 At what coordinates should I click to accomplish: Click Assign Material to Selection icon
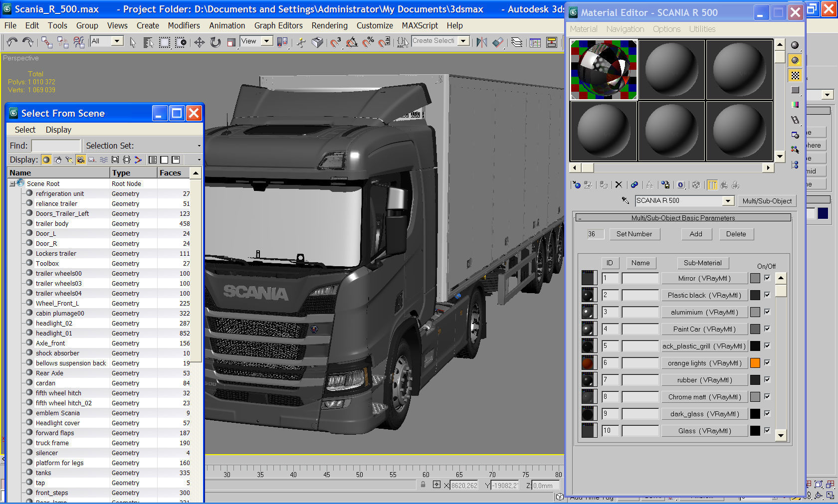(x=603, y=185)
